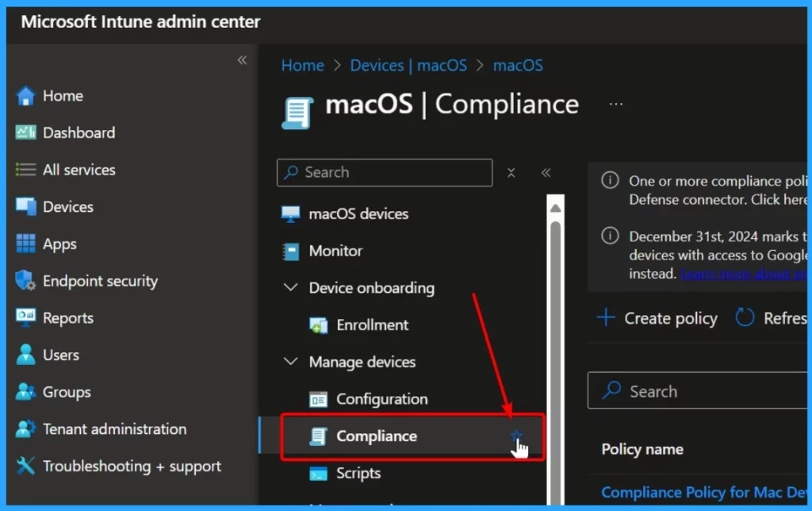812x511 pixels.
Task: Go to Devices | macOS breadcrumb
Action: coord(408,65)
